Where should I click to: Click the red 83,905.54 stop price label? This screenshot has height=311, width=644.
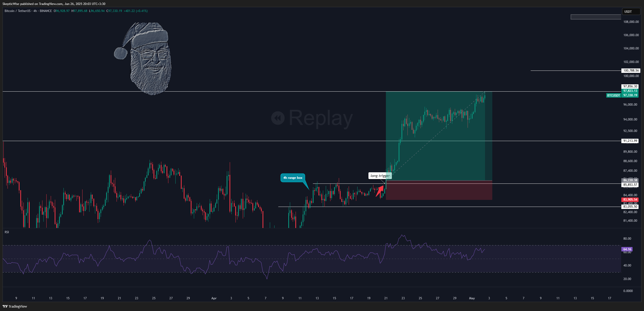[x=630, y=200]
